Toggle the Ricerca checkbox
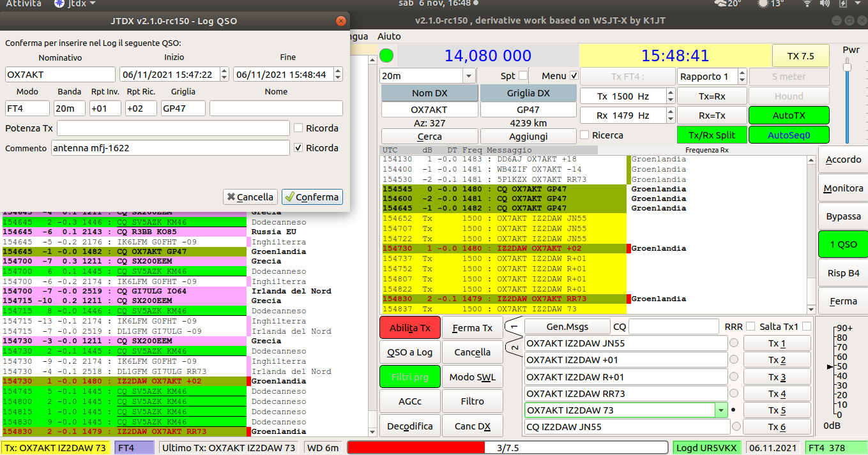This screenshot has height=455, width=868. point(584,135)
